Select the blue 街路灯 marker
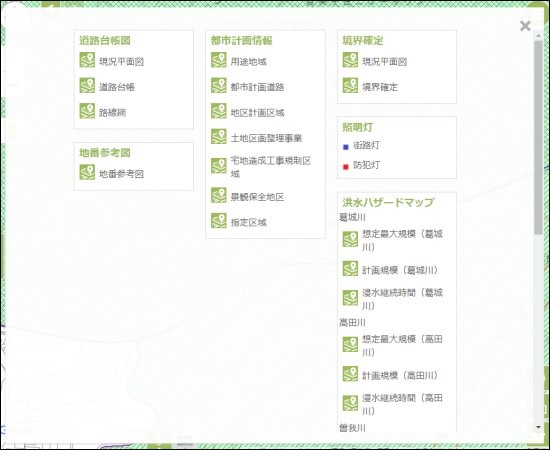This screenshot has width=550, height=450. pyautogui.click(x=346, y=147)
